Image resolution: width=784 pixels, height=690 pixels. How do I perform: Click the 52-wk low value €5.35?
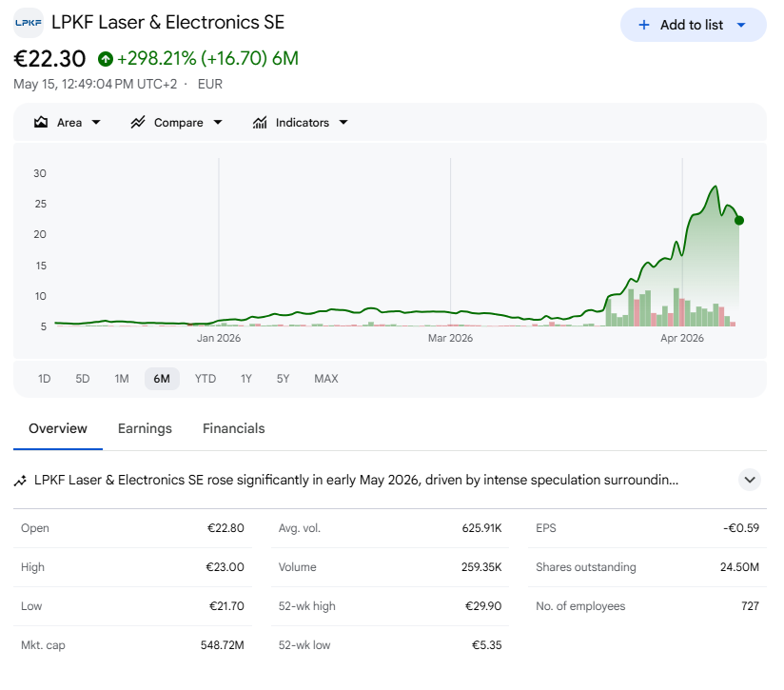coord(486,645)
